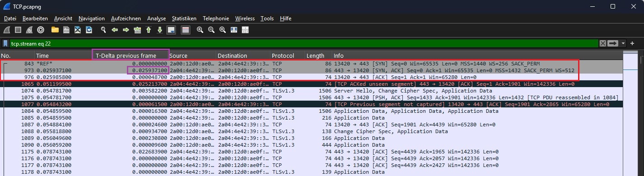This screenshot has height=176, width=644.
Task: Clear the display filter X button
Action: pyautogui.click(x=603, y=43)
